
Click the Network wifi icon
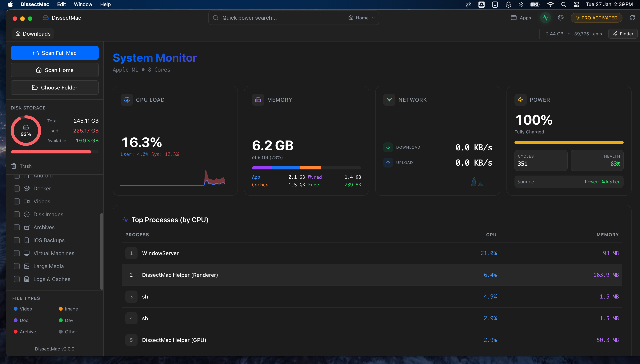389,100
